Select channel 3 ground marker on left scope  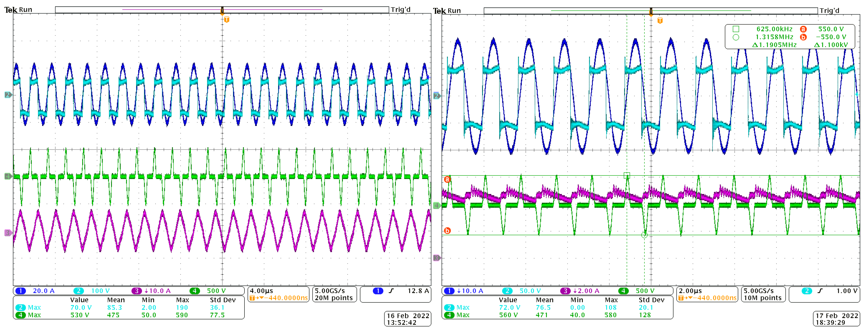pos(8,233)
